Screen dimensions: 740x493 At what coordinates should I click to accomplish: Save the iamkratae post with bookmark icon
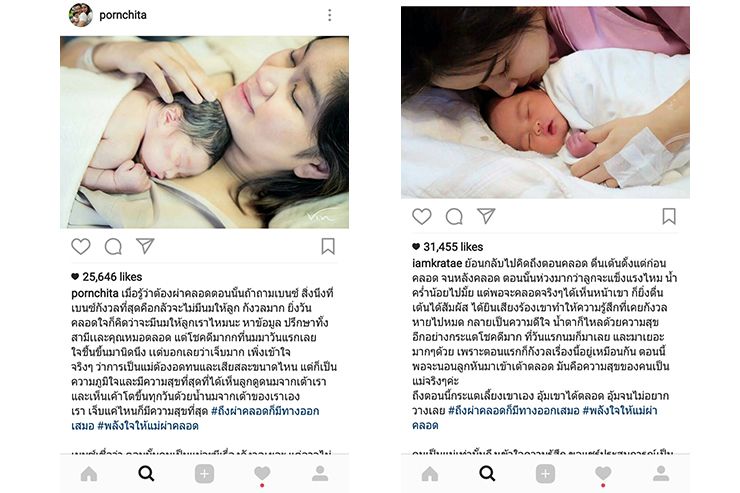pos(669,216)
